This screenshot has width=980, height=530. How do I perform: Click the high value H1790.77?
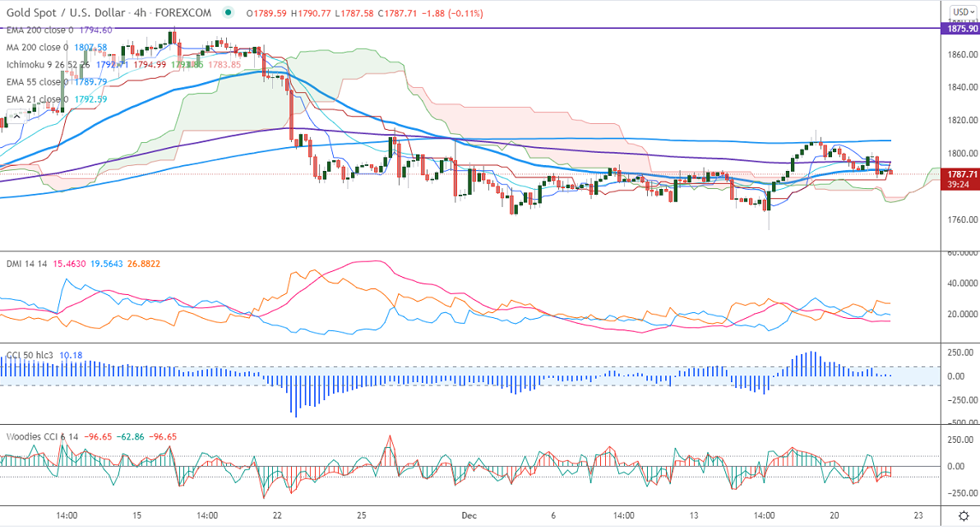click(x=311, y=13)
